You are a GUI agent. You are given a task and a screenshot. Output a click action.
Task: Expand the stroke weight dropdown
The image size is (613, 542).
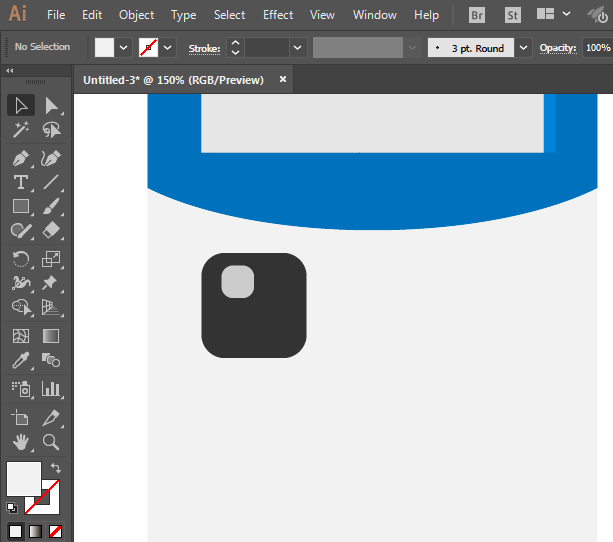tap(298, 48)
